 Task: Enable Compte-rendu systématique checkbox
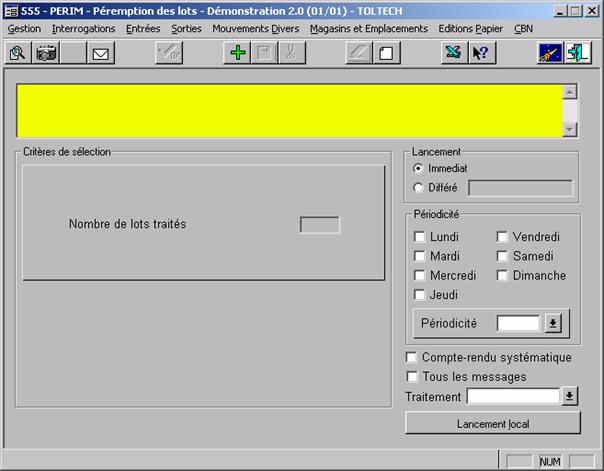coord(412,357)
